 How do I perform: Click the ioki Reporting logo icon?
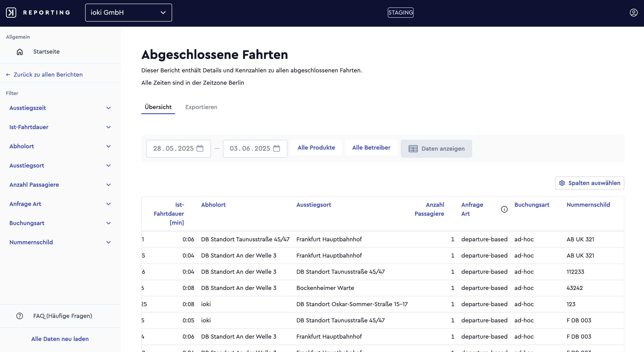click(x=11, y=13)
